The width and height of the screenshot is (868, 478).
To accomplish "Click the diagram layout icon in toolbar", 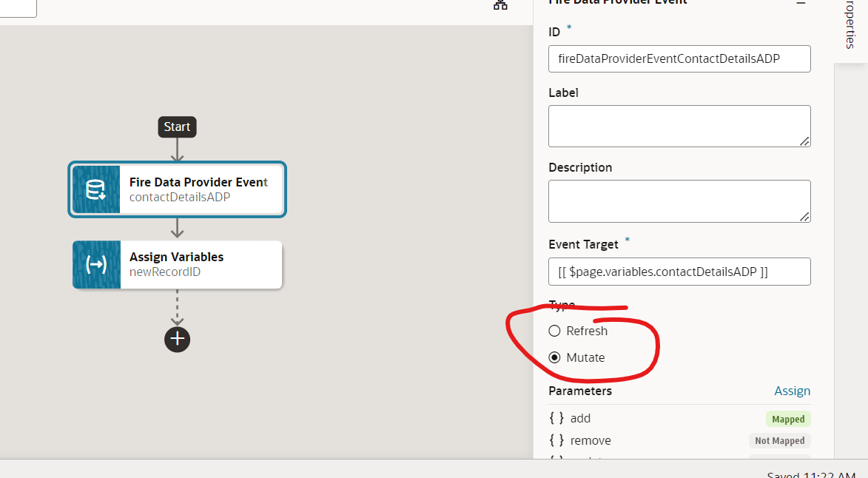I will pos(500,4).
